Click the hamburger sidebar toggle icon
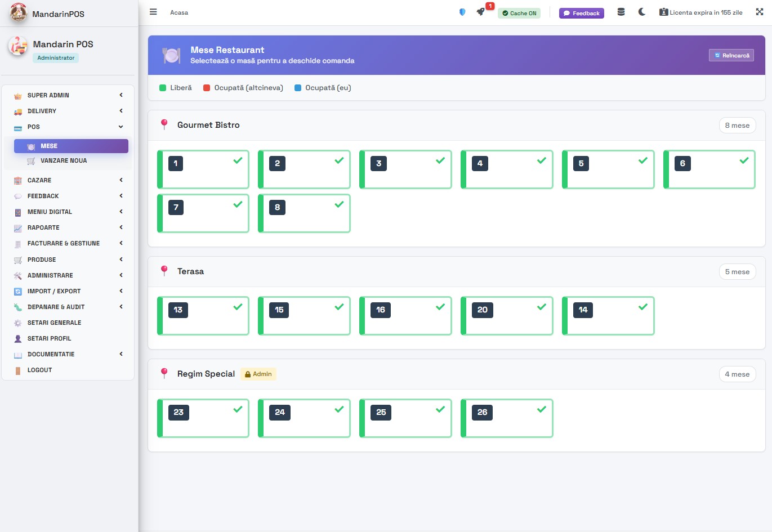The height and width of the screenshot is (532, 772). (153, 12)
